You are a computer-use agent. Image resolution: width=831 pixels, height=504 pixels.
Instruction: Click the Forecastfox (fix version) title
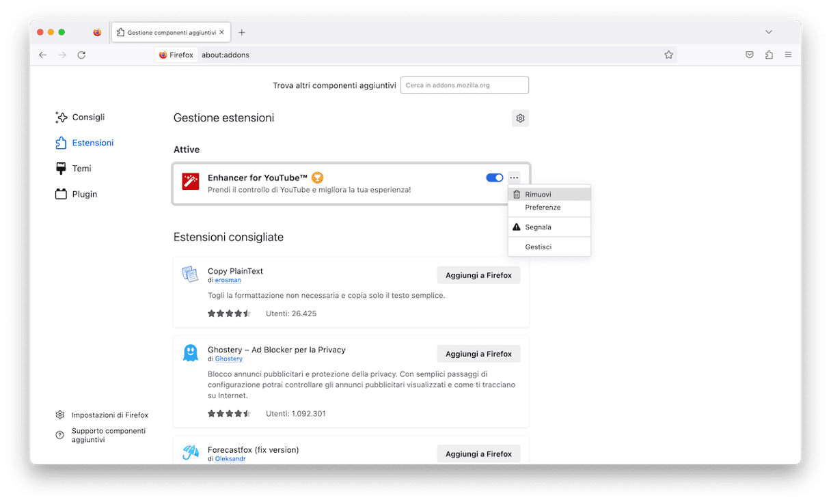point(254,449)
